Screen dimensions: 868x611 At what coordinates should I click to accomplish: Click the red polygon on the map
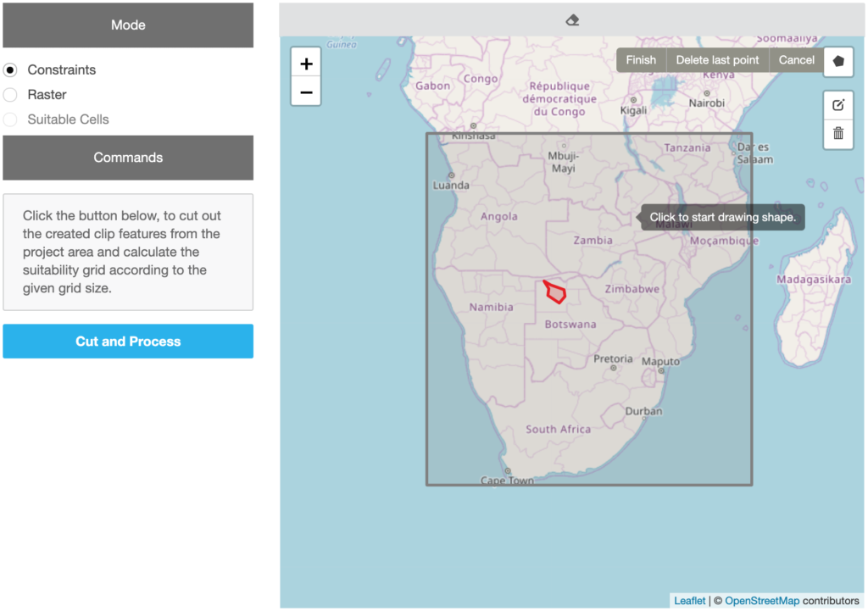point(554,292)
